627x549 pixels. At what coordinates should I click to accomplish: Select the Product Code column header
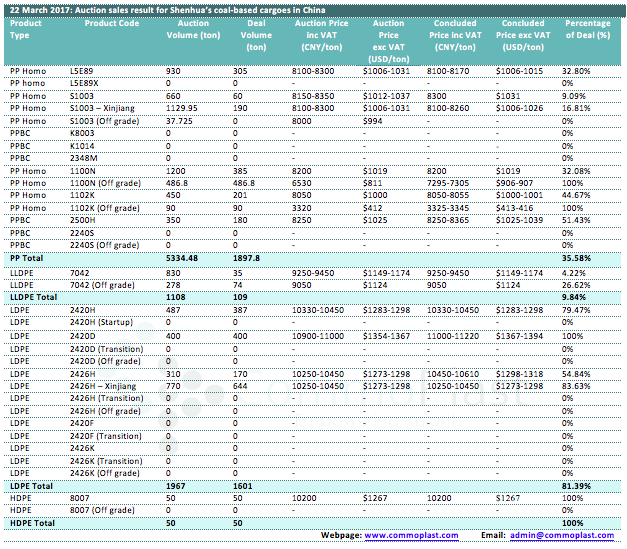point(112,22)
